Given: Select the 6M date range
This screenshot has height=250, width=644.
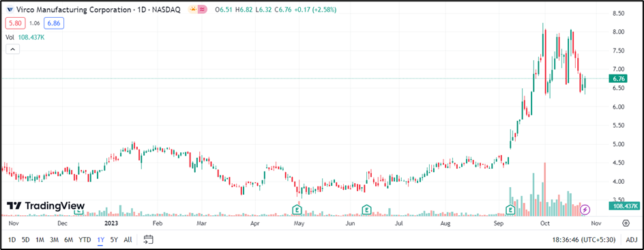Looking at the screenshot, I should tap(69, 239).
